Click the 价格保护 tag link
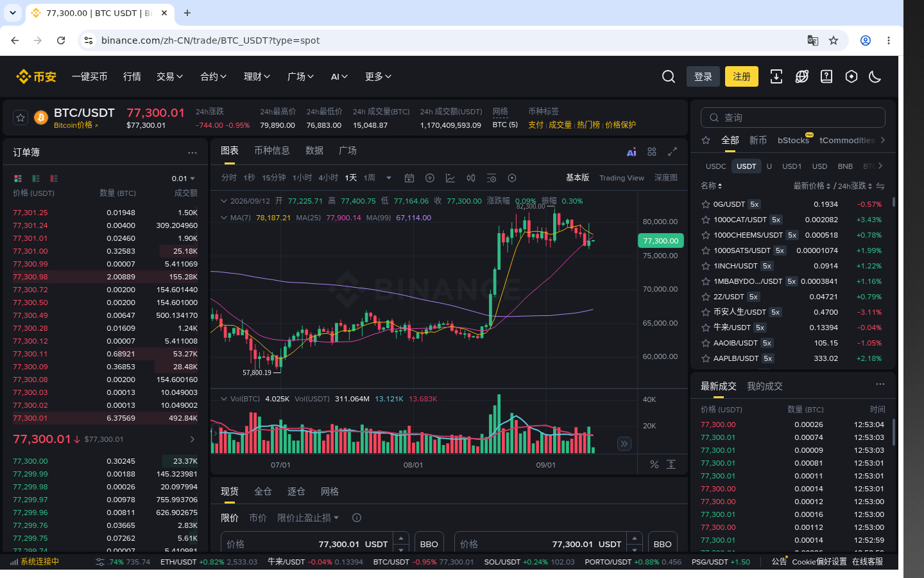924x578 pixels. (620, 125)
